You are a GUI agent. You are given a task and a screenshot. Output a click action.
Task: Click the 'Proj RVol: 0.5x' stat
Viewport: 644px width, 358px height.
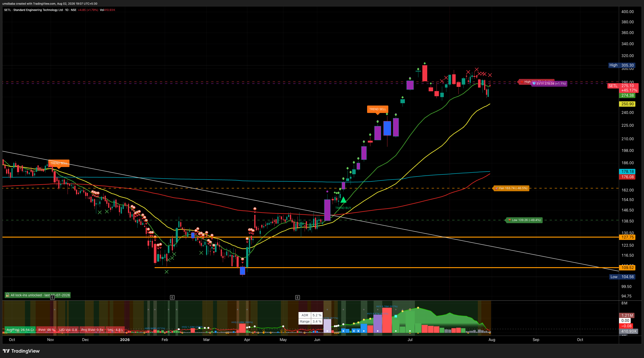pyautogui.click(x=92, y=330)
